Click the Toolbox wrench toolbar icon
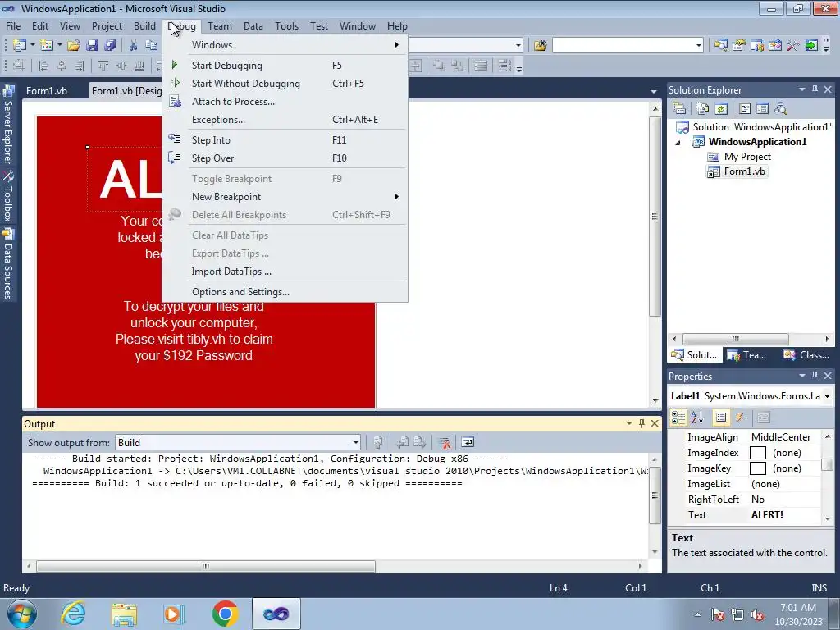Image resolution: width=840 pixels, height=630 pixels. tap(793, 46)
